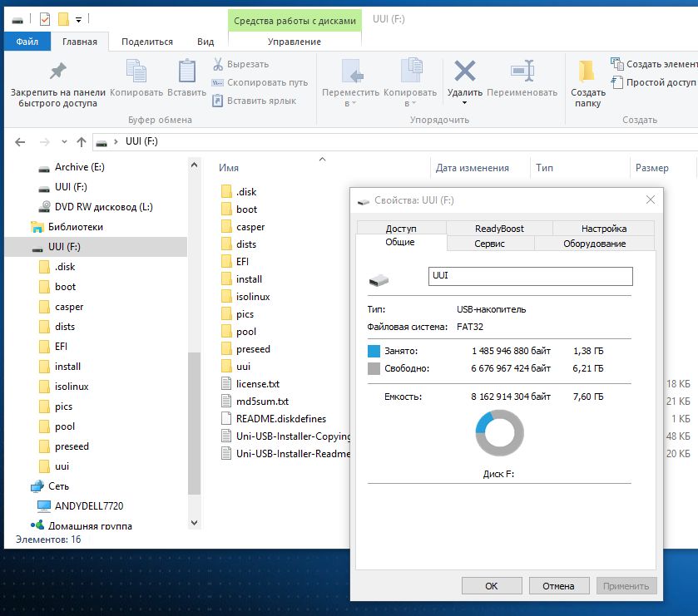The height and width of the screenshot is (616, 698).
Task: Click the Rename icon in ribbon
Action: (x=522, y=72)
